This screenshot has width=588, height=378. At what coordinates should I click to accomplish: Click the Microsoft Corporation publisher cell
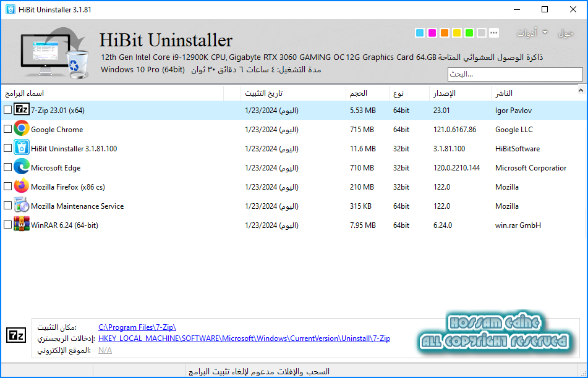(530, 168)
